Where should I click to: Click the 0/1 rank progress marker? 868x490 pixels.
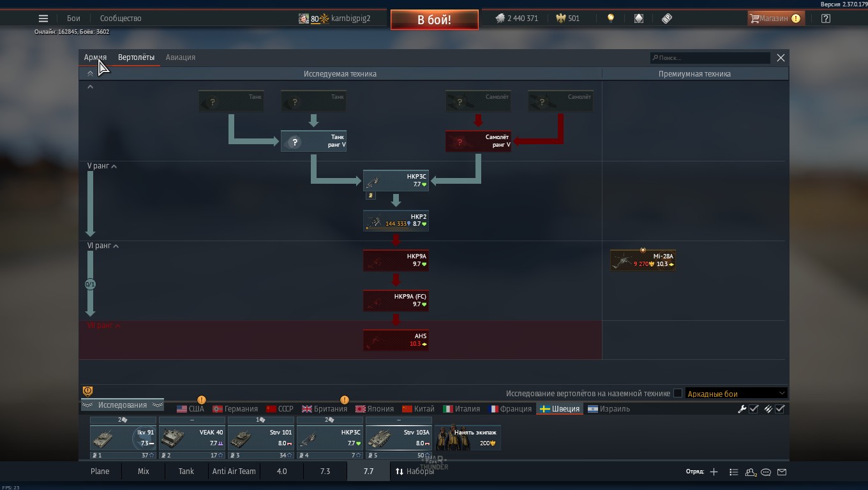(90, 284)
